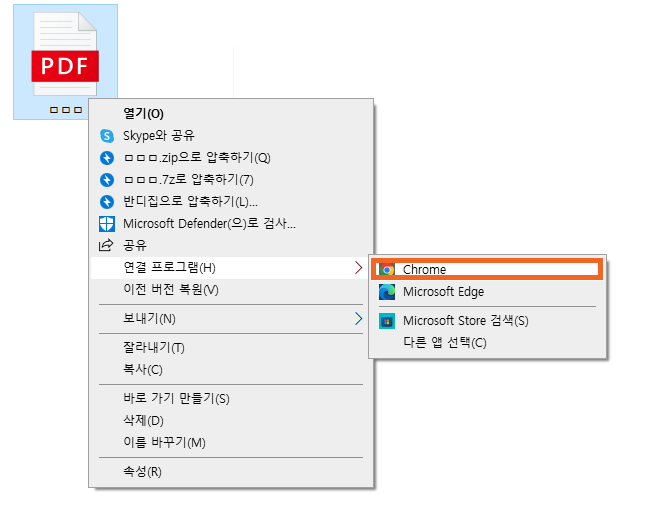Click the Microsoft Edge icon
This screenshot has width=645, height=529.
click(x=387, y=292)
